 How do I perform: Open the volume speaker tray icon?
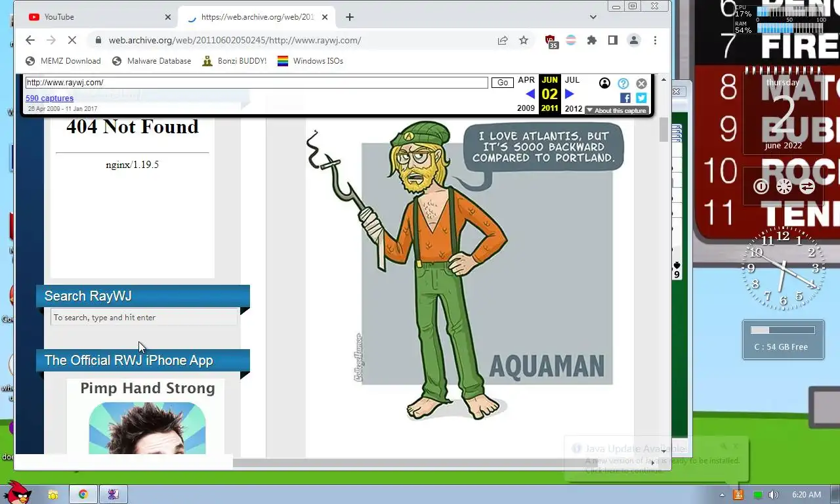tap(774, 495)
